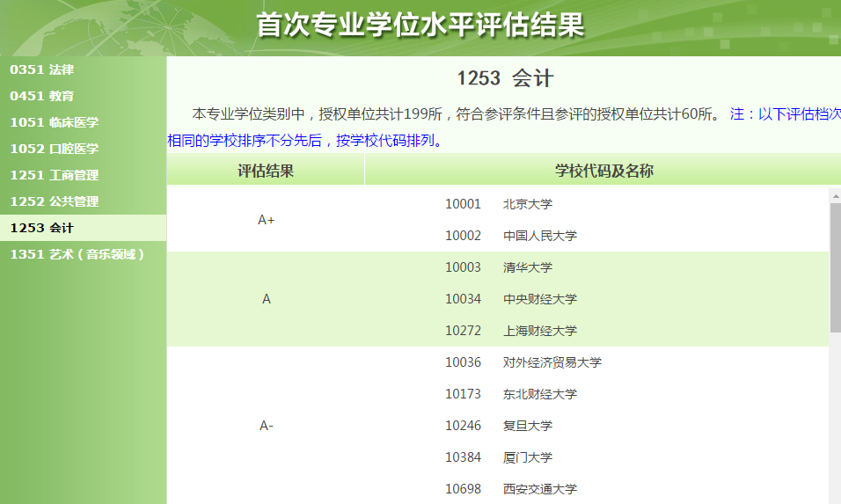Image resolution: width=841 pixels, height=504 pixels.
Task: Click school code 10003
Action: point(463,267)
